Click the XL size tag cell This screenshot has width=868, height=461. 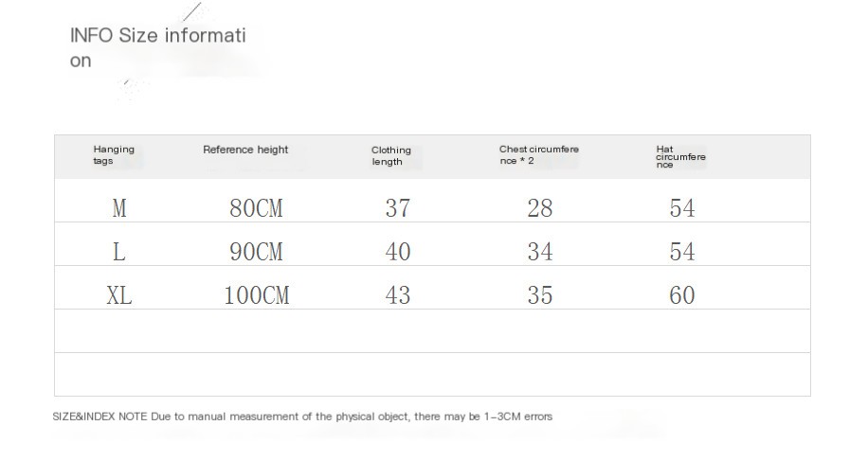(x=119, y=295)
